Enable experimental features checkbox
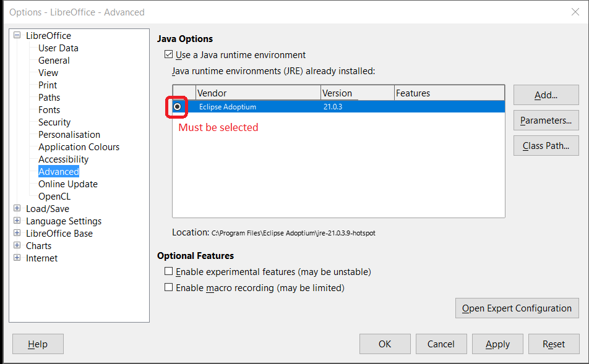 [169, 271]
